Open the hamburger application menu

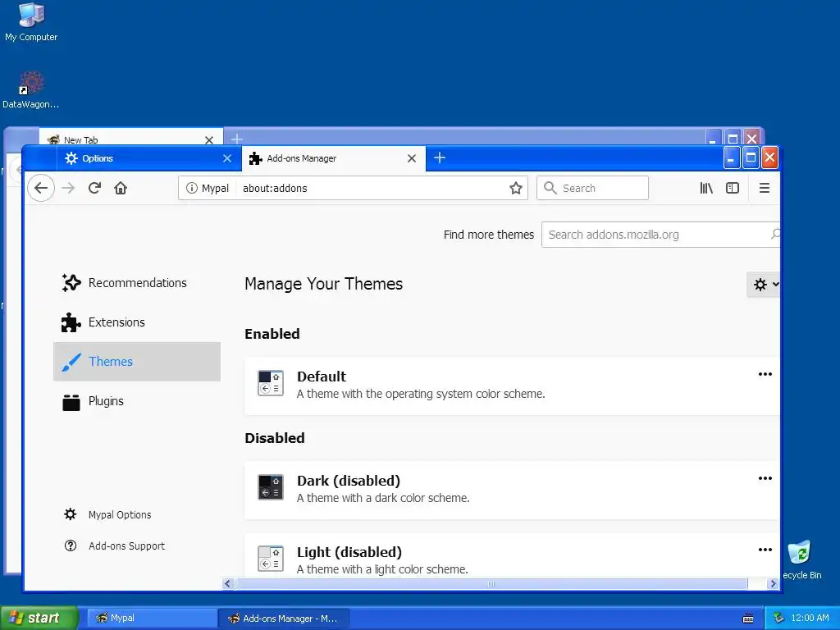pos(765,188)
